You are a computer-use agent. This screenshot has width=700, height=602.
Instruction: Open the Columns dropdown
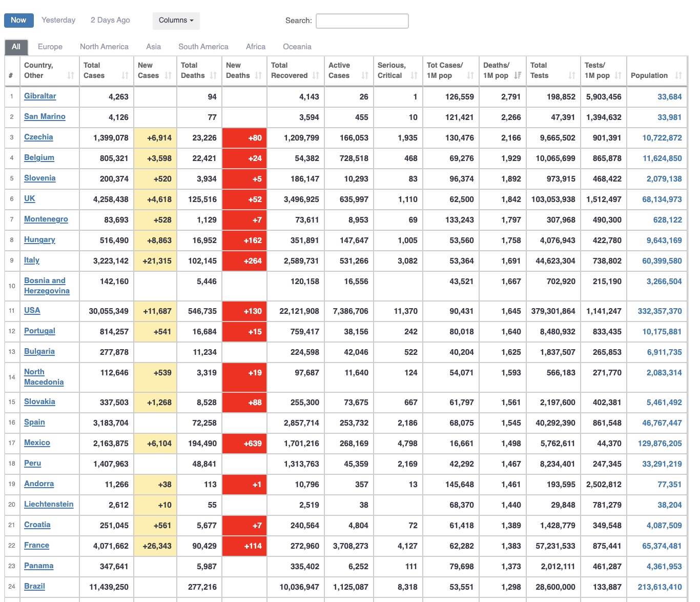176,21
